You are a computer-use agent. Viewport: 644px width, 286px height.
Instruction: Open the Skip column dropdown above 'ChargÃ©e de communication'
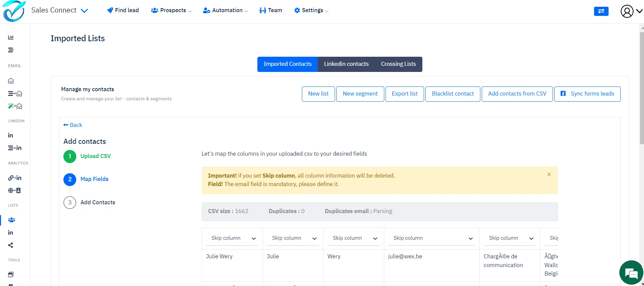pyautogui.click(x=510, y=238)
